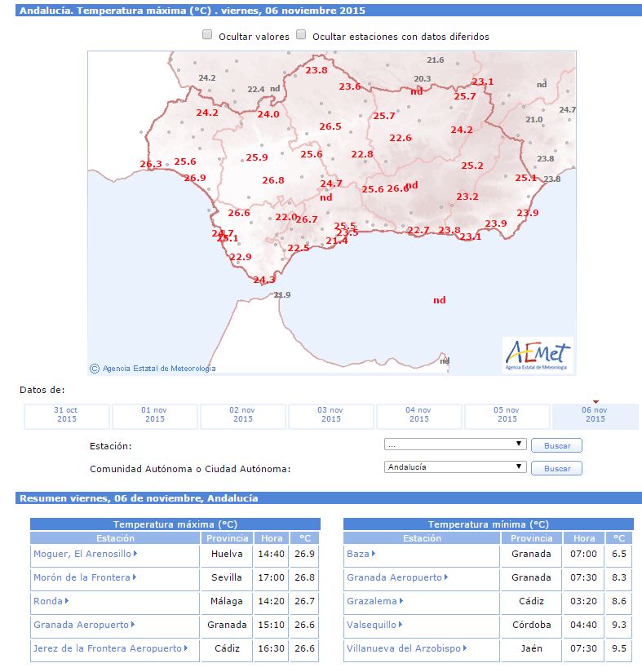Image resolution: width=642 pixels, height=672 pixels.
Task: Open the Grazalema station link
Action: [x=372, y=601]
